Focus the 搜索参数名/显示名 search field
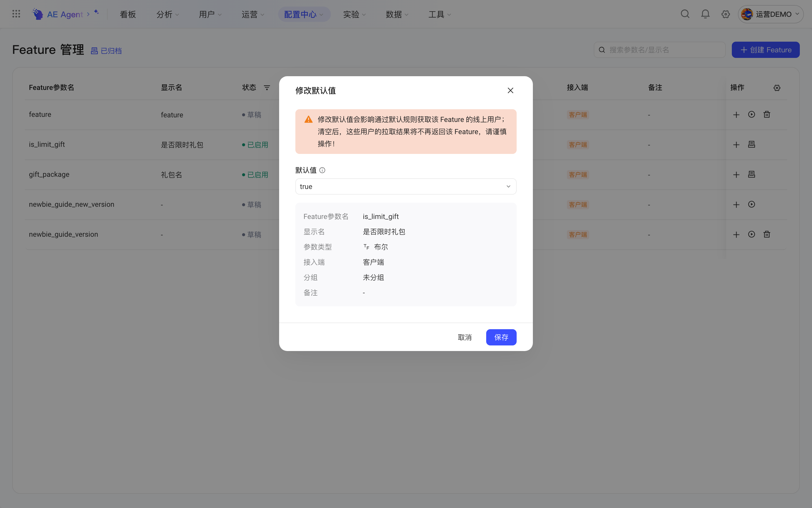812x508 pixels. coord(659,50)
